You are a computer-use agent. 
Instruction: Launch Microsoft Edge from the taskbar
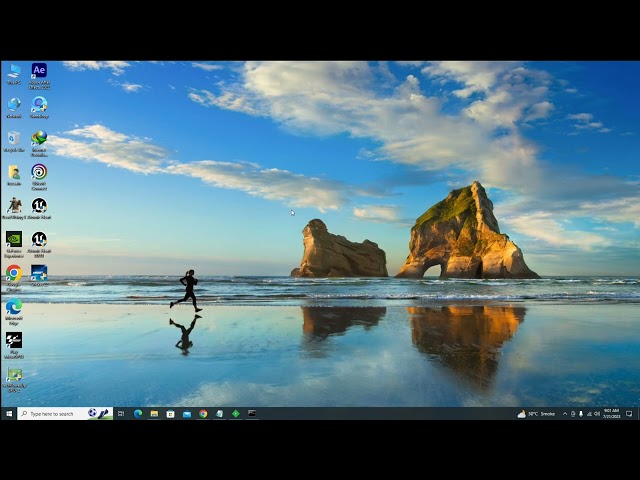click(138, 413)
